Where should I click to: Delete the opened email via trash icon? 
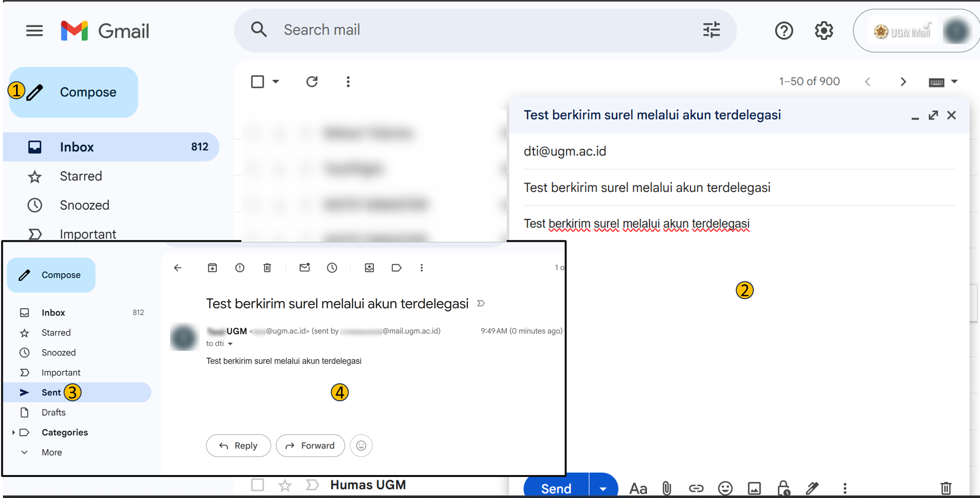(x=267, y=268)
